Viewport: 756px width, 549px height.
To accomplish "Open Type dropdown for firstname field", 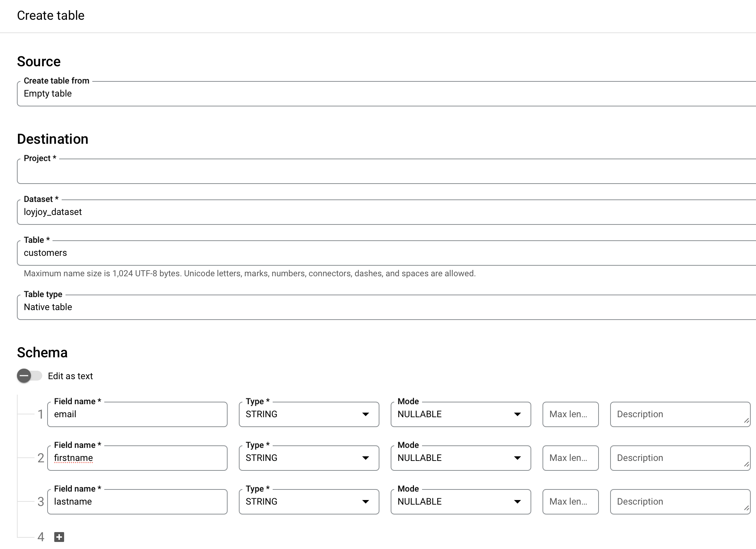I will click(309, 458).
